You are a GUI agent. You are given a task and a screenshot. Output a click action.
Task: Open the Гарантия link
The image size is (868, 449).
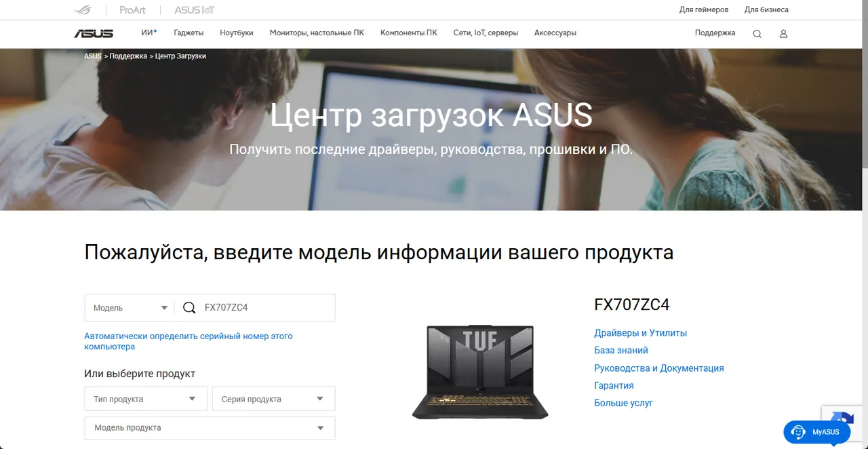pyautogui.click(x=614, y=385)
